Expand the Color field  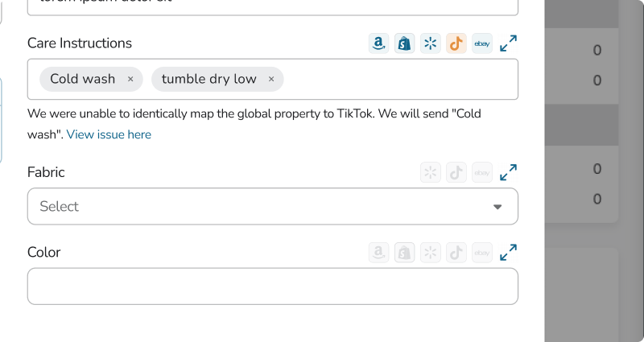[x=508, y=253]
